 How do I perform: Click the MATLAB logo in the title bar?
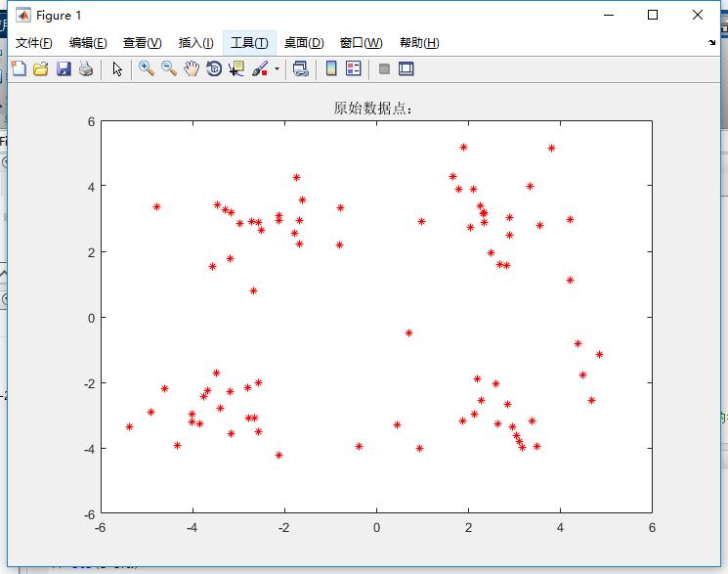tap(23, 16)
